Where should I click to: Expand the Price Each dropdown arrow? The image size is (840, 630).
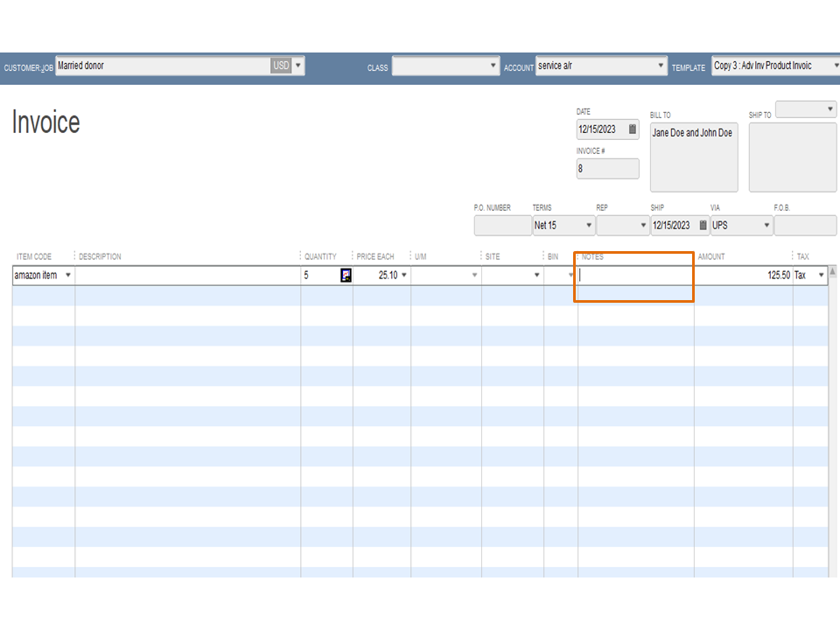tap(404, 276)
